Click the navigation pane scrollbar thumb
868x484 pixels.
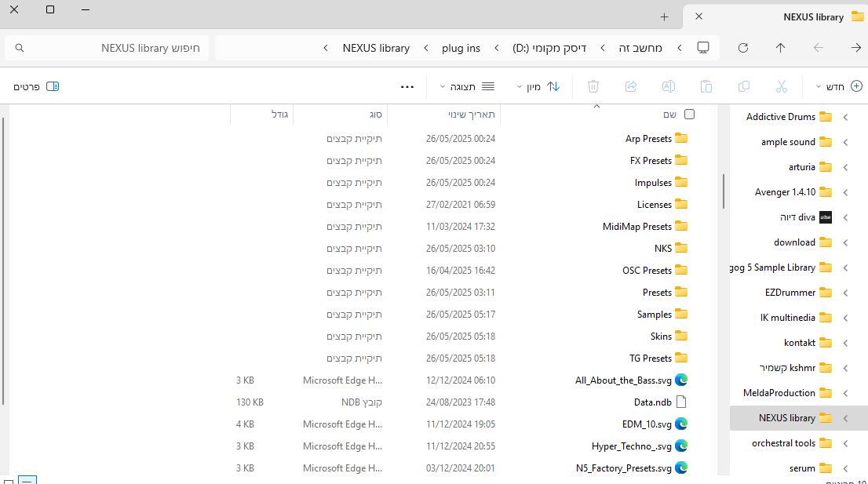pos(724,191)
